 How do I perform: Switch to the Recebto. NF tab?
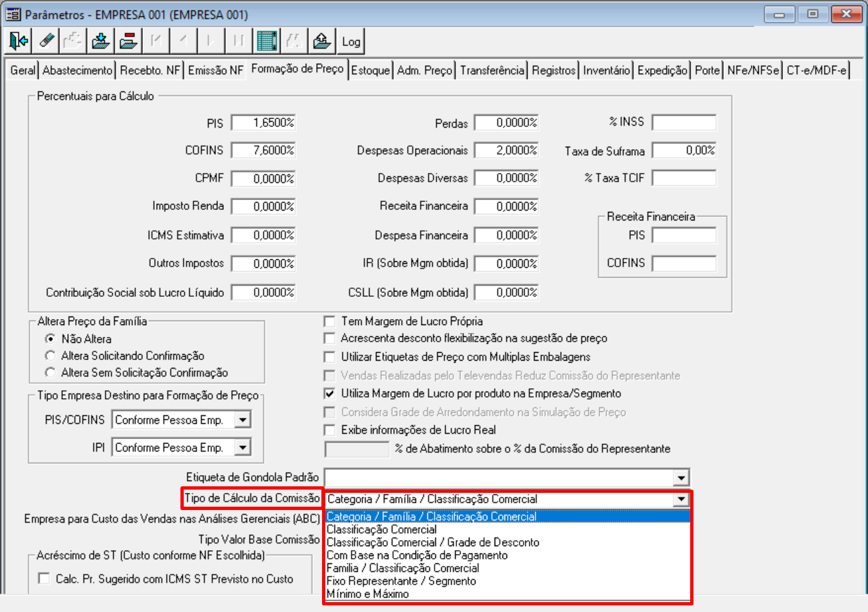tap(150, 70)
